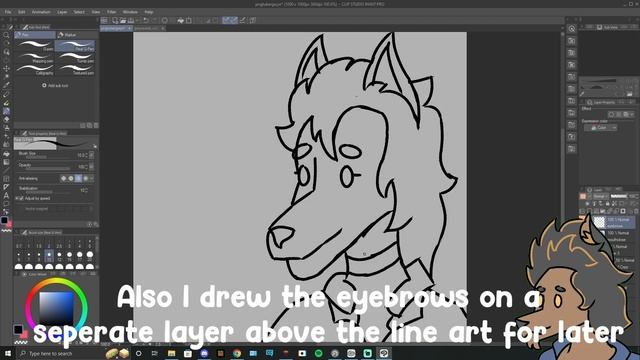Open Expression color dropdown showing Color

(x=600, y=128)
